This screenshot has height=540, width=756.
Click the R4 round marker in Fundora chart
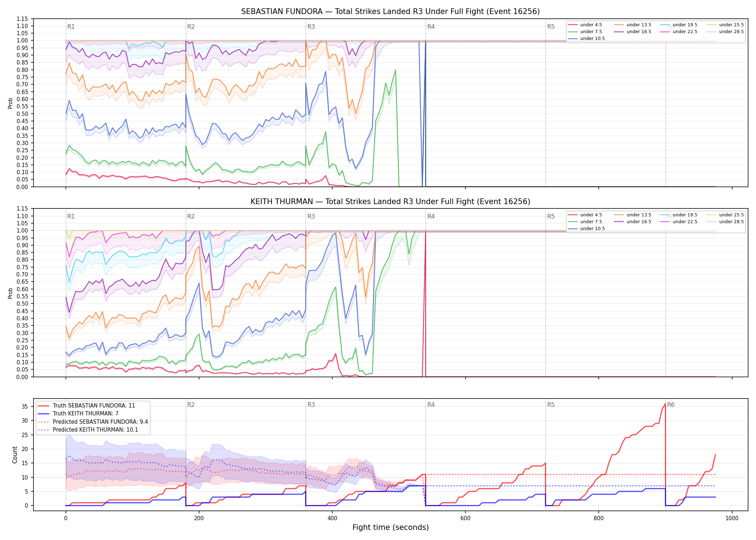(x=431, y=27)
